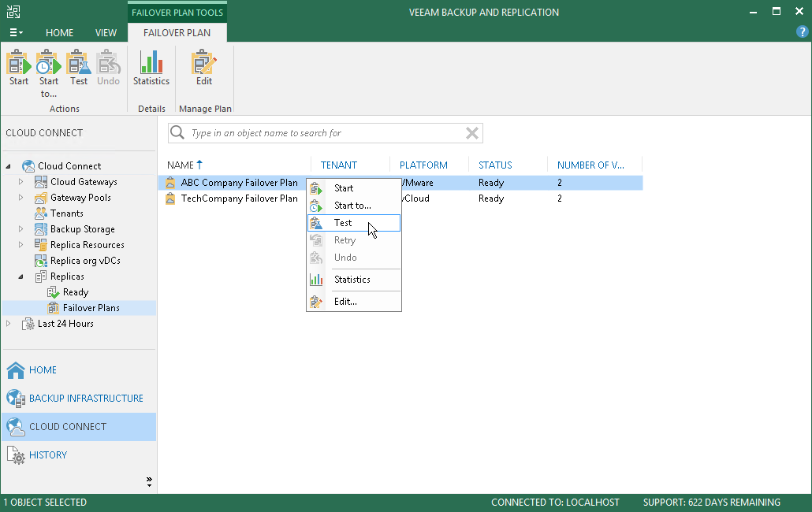Select the FAILOVER PLAN ribbon tab
Image resolution: width=812 pixels, height=512 pixels.
pos(177,32)
